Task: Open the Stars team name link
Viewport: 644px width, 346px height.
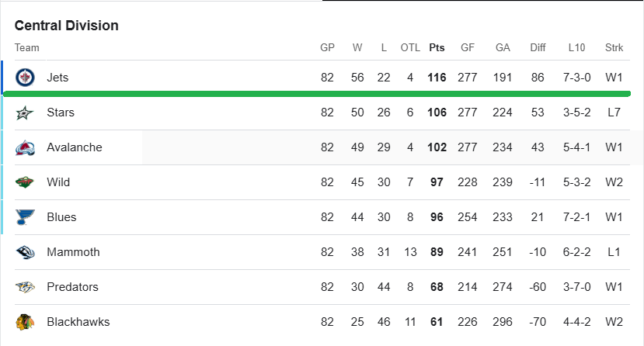Action: click(61, 112)
